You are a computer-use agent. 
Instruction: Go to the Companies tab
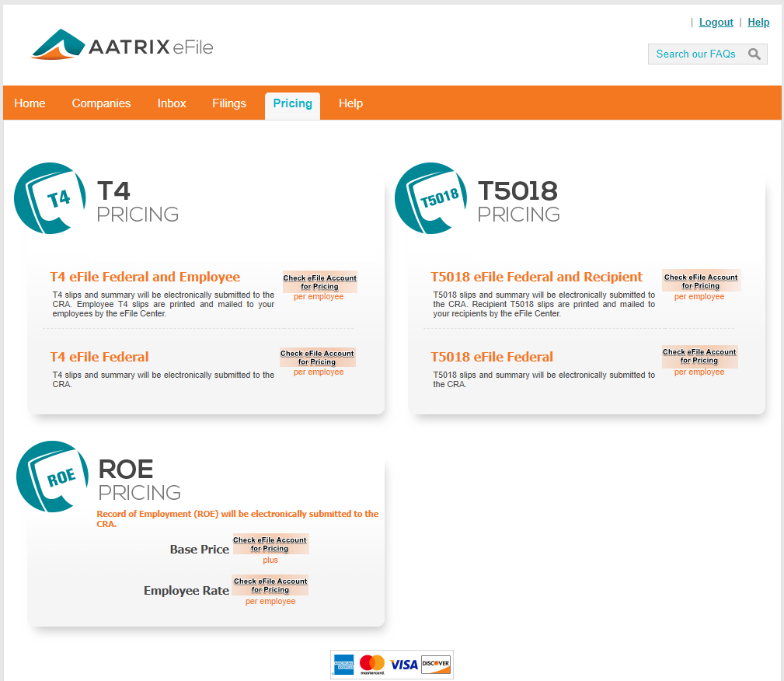coord(101,103)
